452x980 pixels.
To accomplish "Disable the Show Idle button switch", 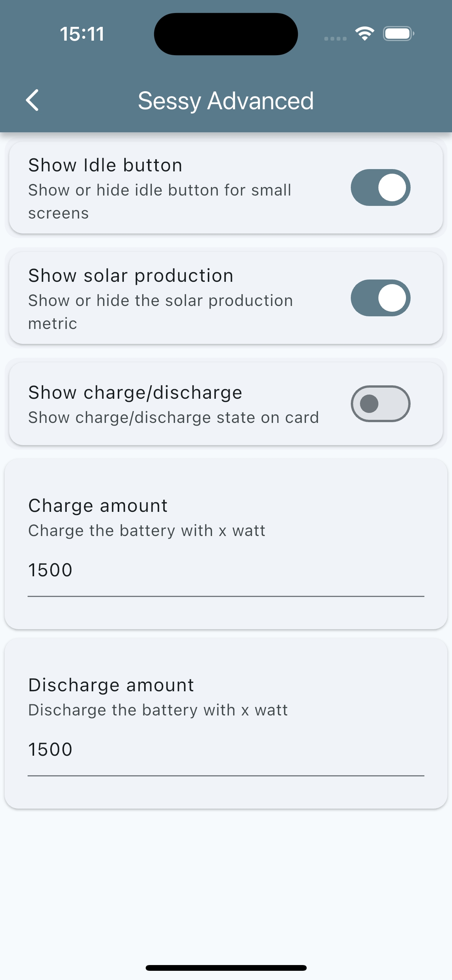I will point(380,187).
